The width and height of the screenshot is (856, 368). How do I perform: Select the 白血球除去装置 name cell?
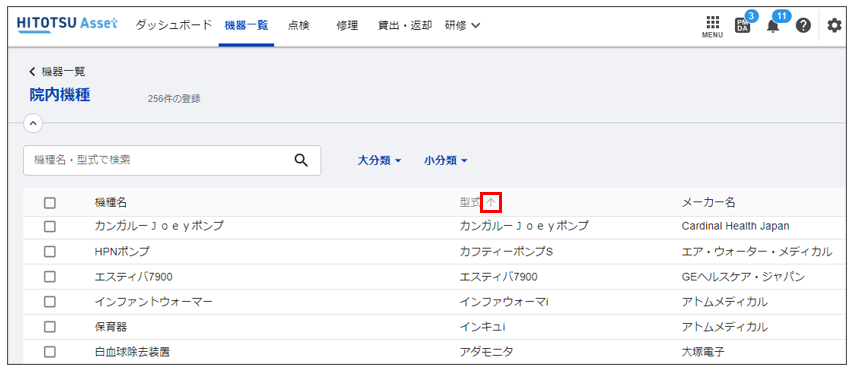tap(132, 352)
